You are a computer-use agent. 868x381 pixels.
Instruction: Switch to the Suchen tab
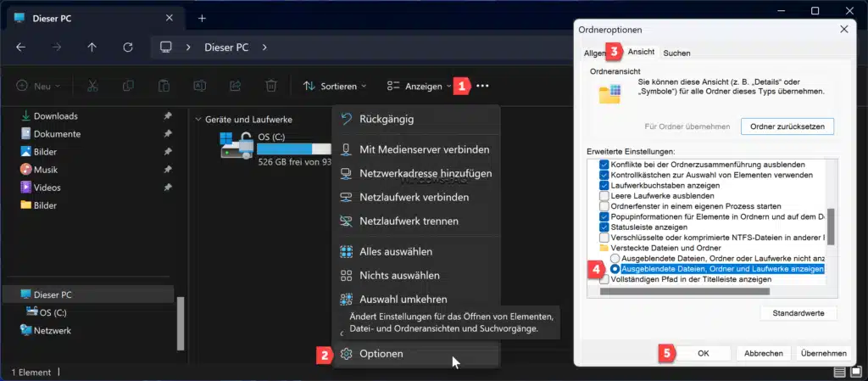[676, 53]
